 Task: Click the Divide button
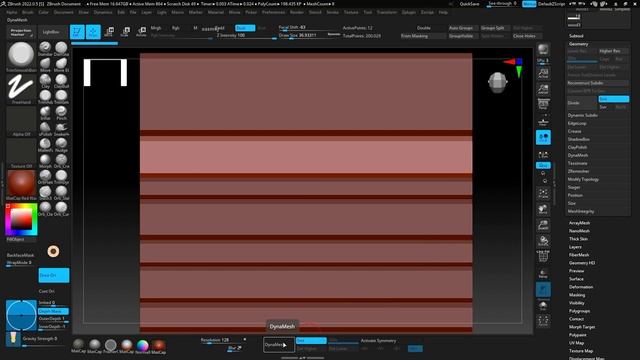click(582, 103)
